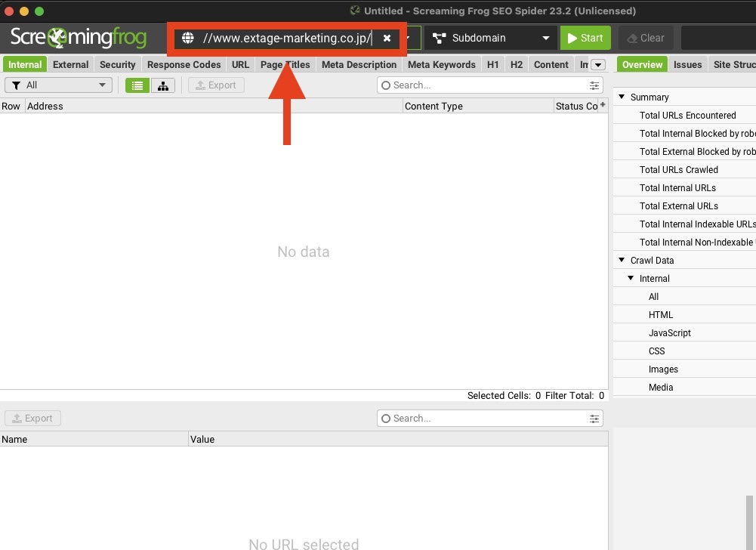Click the Screaming Frog logo

point(79,37)
